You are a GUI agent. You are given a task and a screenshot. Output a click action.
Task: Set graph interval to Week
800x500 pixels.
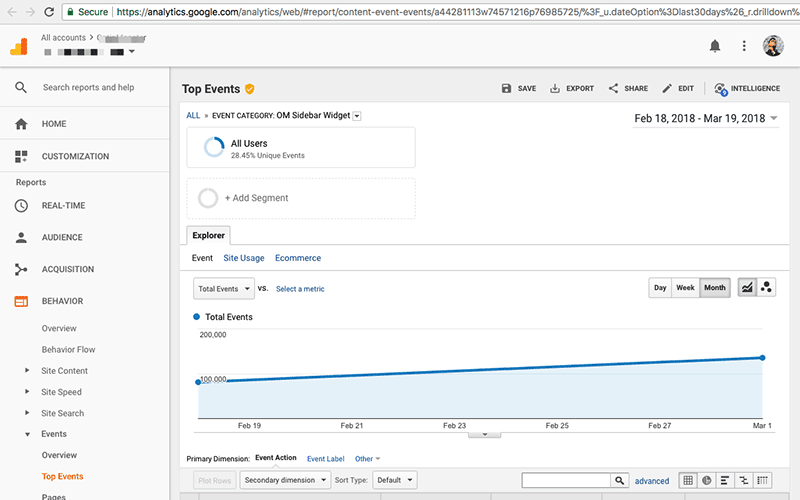click(685, 287)
